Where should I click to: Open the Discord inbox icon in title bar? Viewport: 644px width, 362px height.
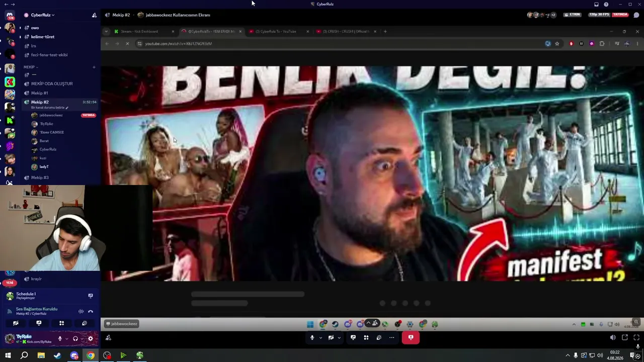(x=596, y=4)
